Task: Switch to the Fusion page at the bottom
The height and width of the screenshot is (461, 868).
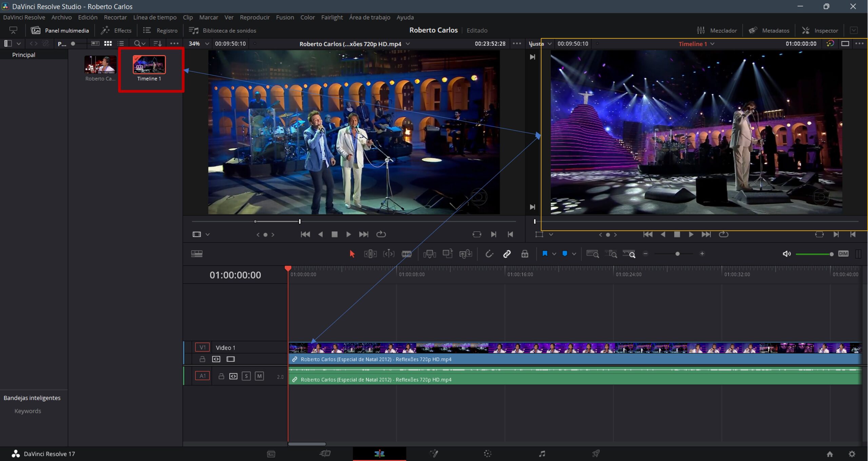Action: [x=434, y=454]
